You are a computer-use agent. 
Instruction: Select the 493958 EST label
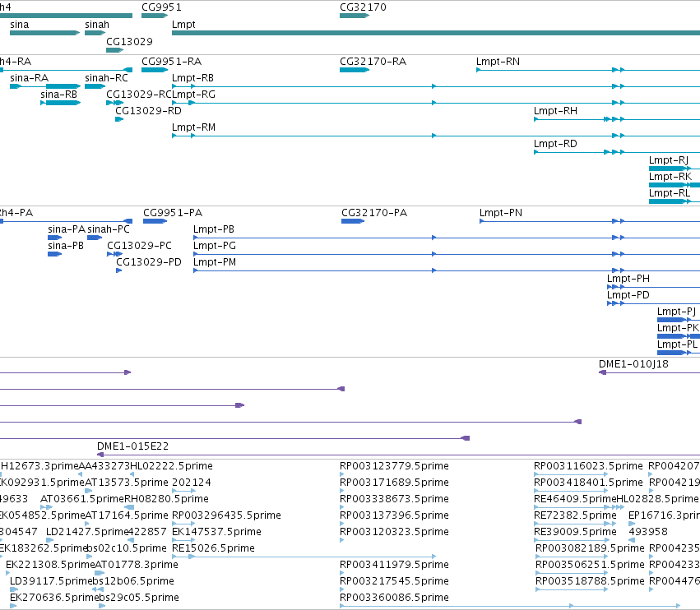pyautogui.click(x=648, y=532)
